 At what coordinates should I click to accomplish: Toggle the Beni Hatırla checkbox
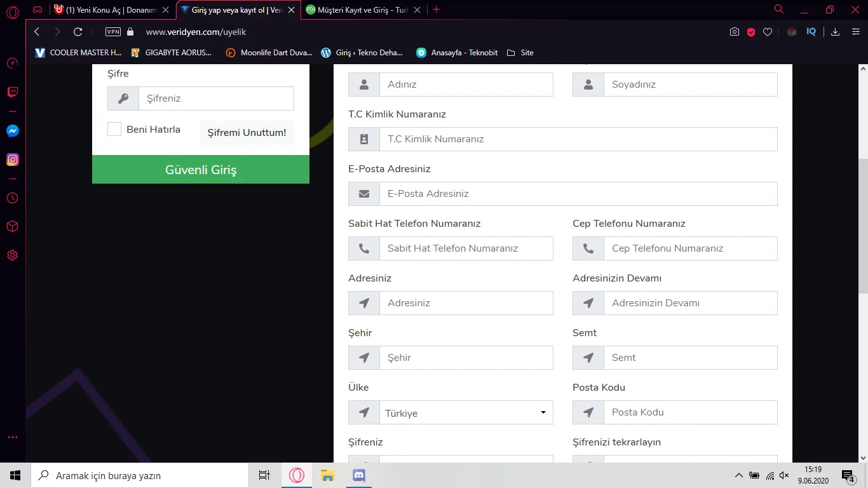(x=114, y=130)
